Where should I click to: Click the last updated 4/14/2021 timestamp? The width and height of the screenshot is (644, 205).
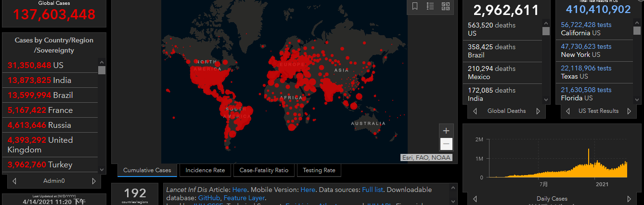coord(54,202)
